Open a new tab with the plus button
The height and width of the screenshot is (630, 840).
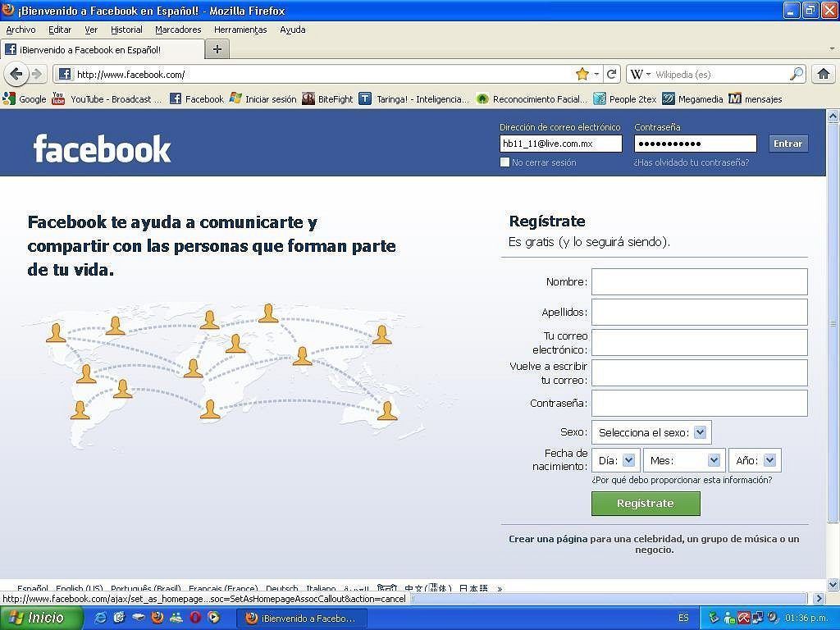pyautogui.click(x=217, y=49)
